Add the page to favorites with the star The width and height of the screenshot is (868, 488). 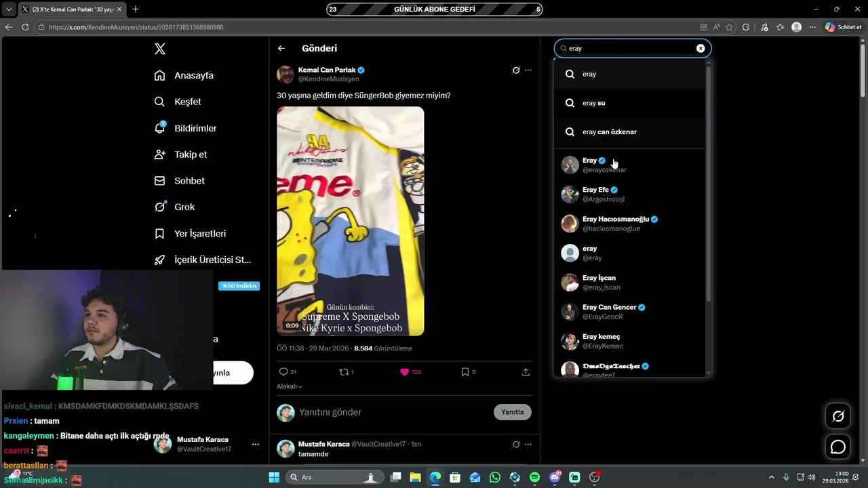(730, 27)
